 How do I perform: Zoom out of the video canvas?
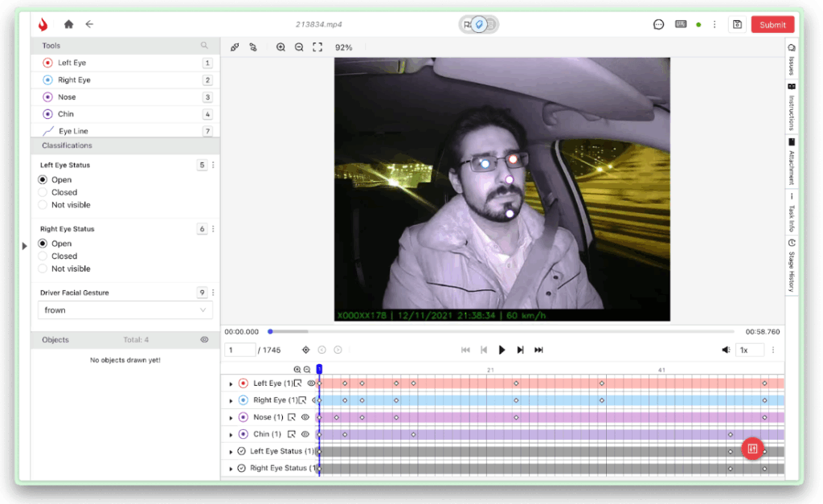pos(299,47)
